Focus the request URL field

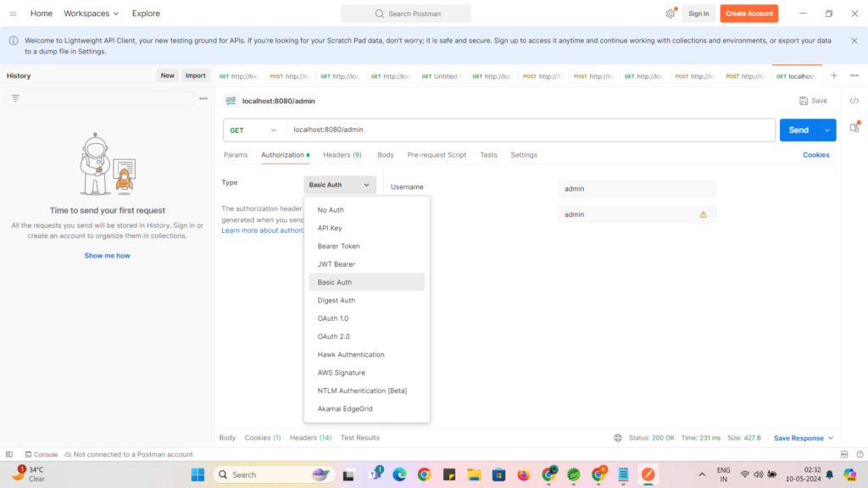531,130
